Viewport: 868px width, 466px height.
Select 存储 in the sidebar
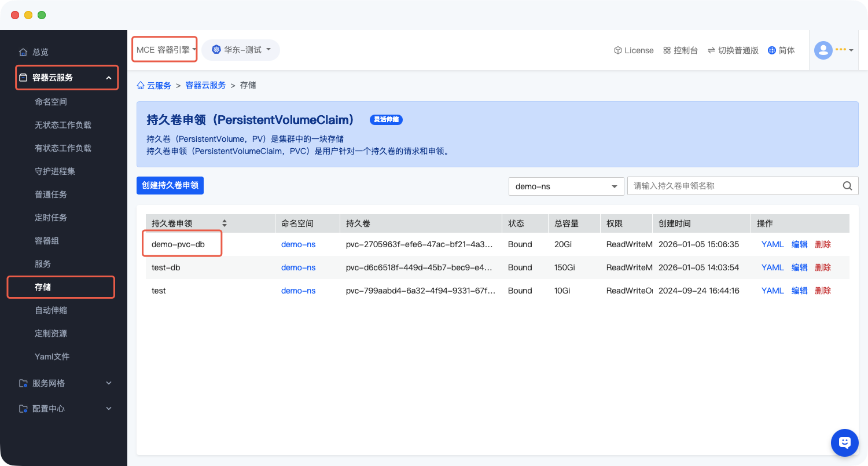43,287
